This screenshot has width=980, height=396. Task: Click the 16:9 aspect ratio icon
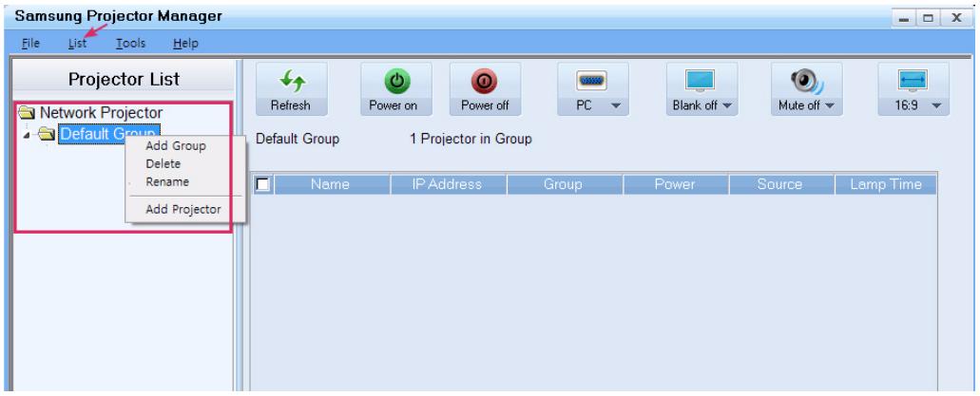click(x=913, y=82)
